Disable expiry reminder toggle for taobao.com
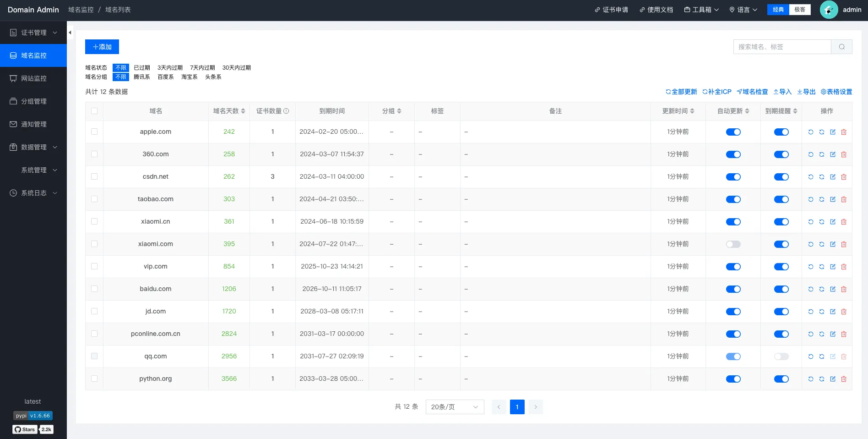 pos(781,199)
